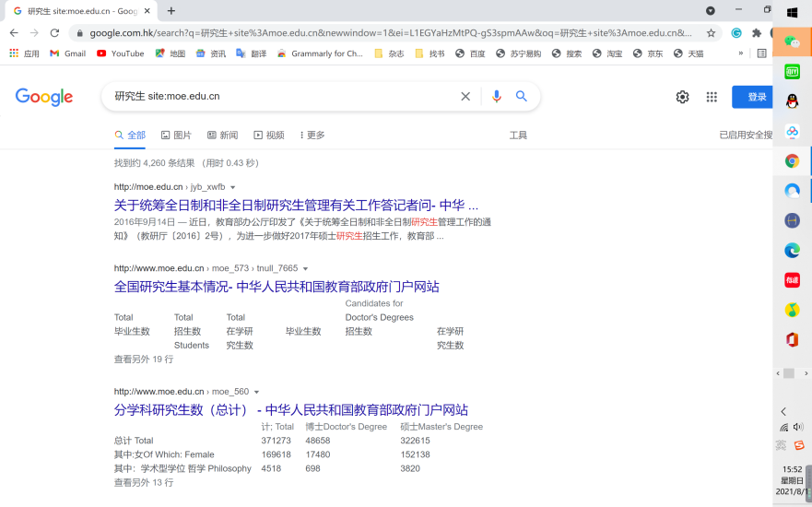812x507 pixels.
Task: Launch QQ Music from the taskbar
Action: 792,310
